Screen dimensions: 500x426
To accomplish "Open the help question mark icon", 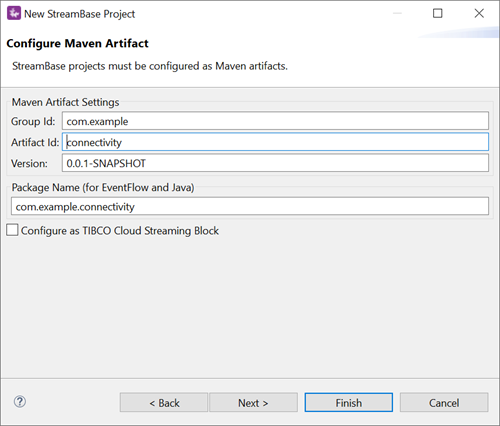I will (x=20, y=402).
